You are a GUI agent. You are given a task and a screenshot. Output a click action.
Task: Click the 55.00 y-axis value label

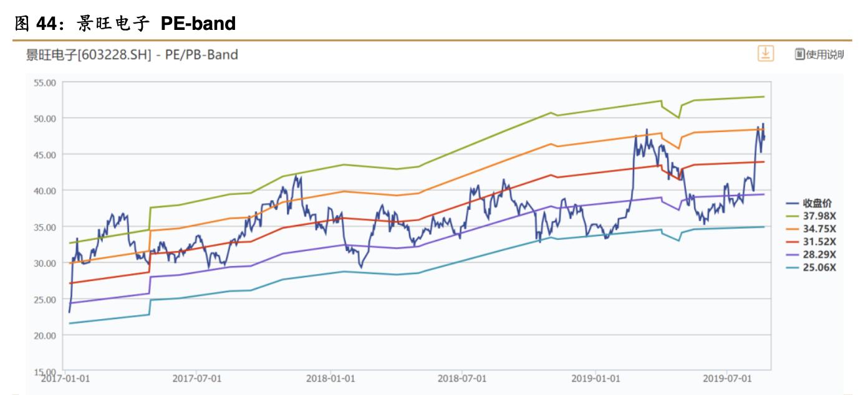[x=45, y=82]
